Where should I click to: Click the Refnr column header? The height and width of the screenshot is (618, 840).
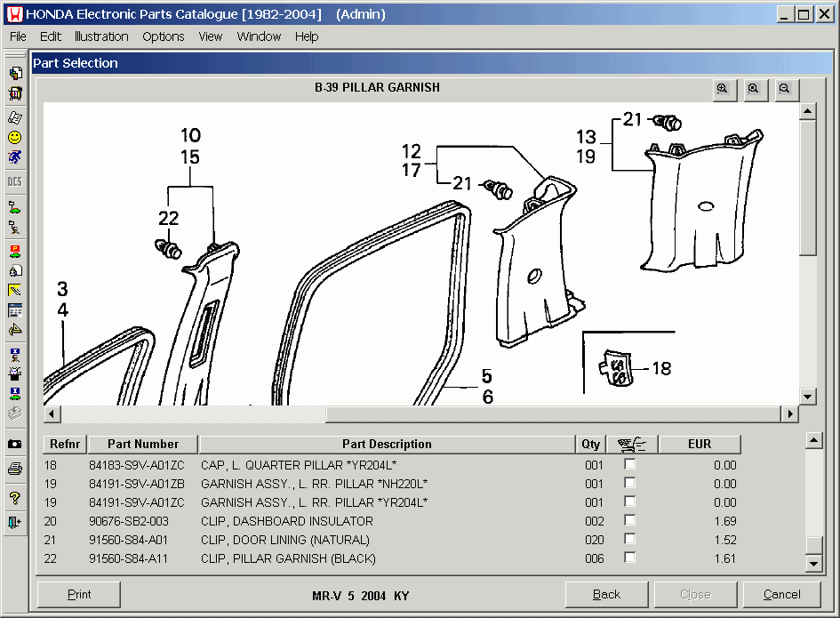pos(64,445)
